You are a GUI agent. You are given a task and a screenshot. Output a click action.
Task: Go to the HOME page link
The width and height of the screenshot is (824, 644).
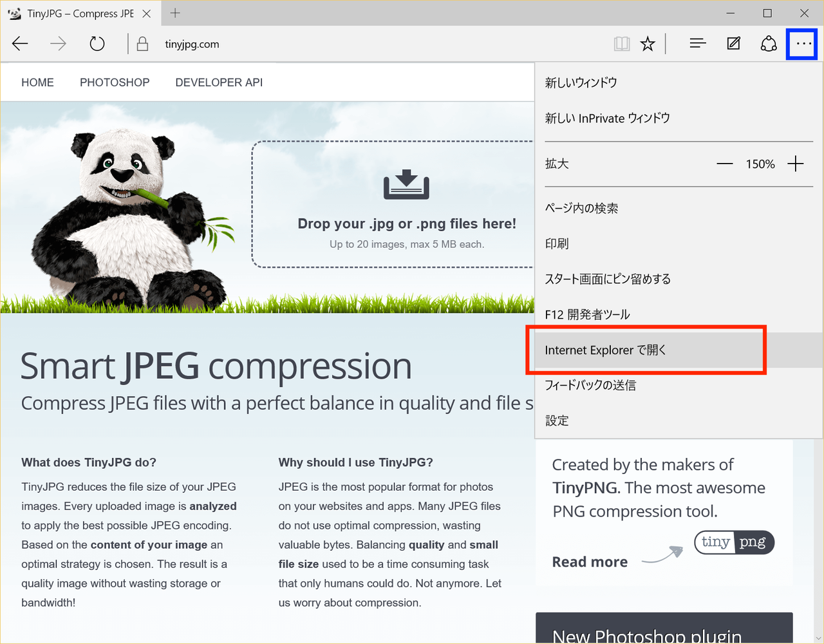(37, 82)
